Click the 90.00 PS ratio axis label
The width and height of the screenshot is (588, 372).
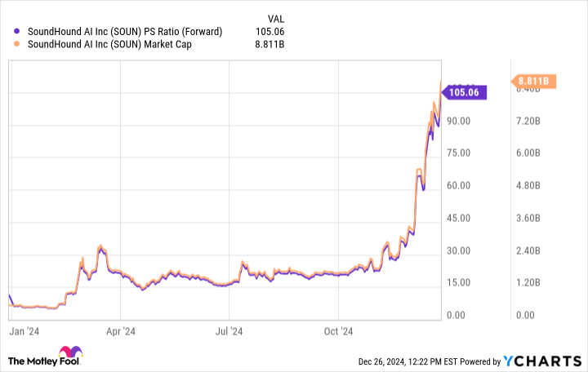point(458,121)
